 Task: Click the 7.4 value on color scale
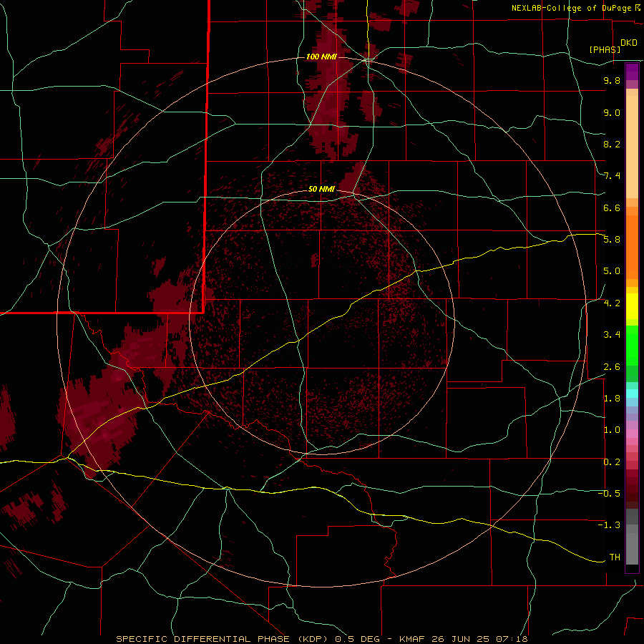tap(612, 176)
